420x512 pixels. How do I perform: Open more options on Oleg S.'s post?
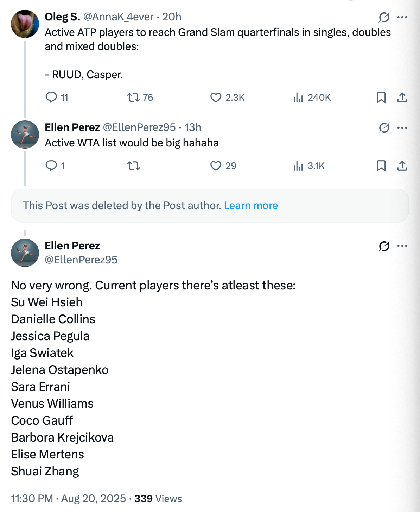pyautogui.click(x=402, y=17)
